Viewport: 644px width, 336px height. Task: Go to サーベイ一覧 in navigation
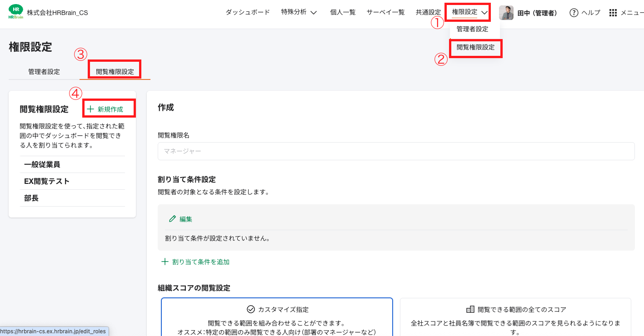pyautogui.click(x=385, y=12)
